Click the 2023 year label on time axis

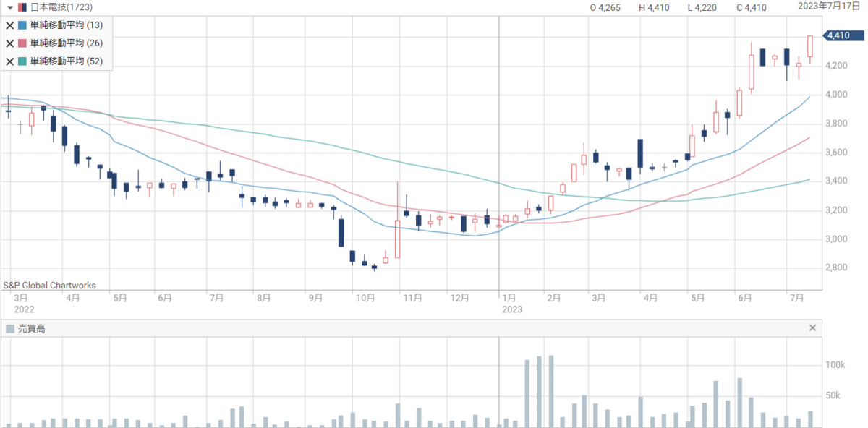point(511,309)
